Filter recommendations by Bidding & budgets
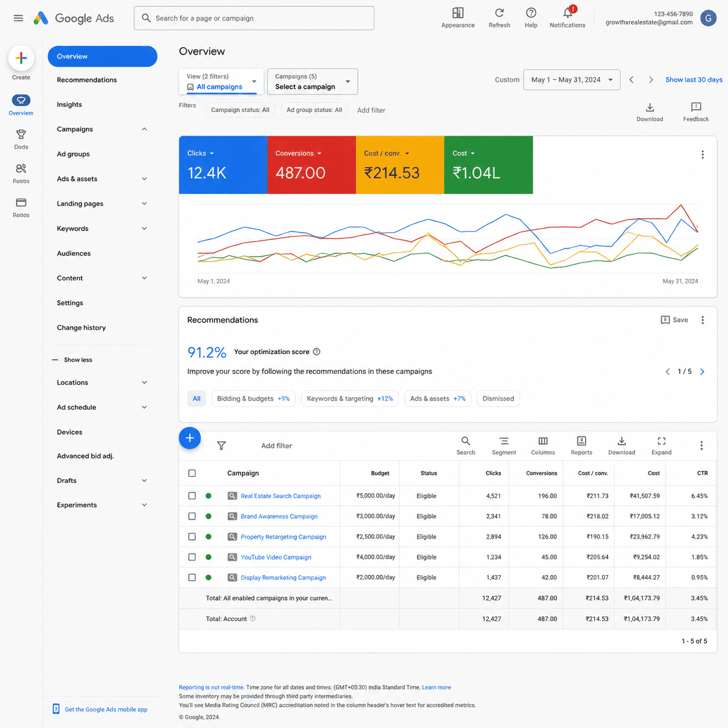 (254, 399)
